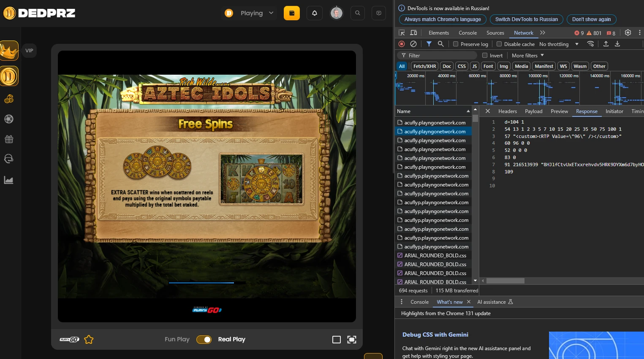Export HAR file download icon
Screen dimensions: 644x359
point(617,44)
